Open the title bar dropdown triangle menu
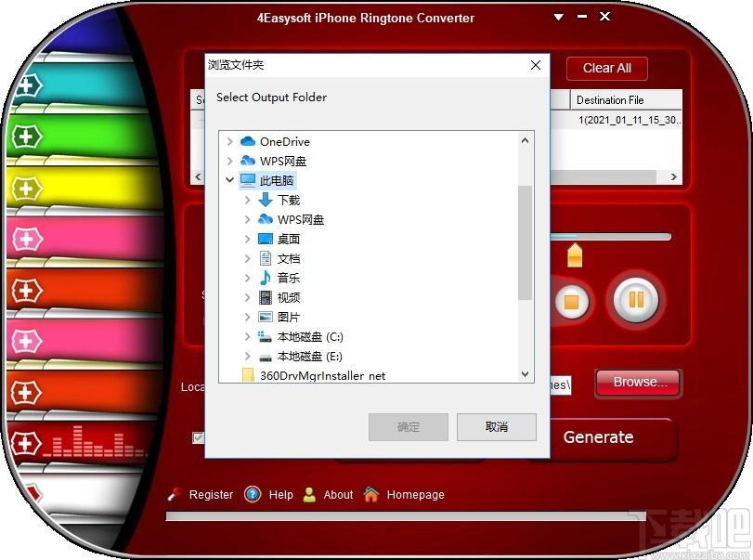 pos(559,17)
